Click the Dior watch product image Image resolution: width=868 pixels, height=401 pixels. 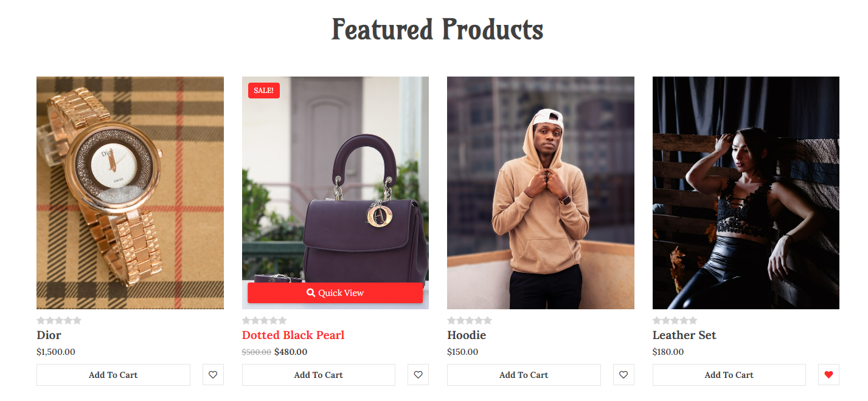pyautogui.click(x=130, y=193)
